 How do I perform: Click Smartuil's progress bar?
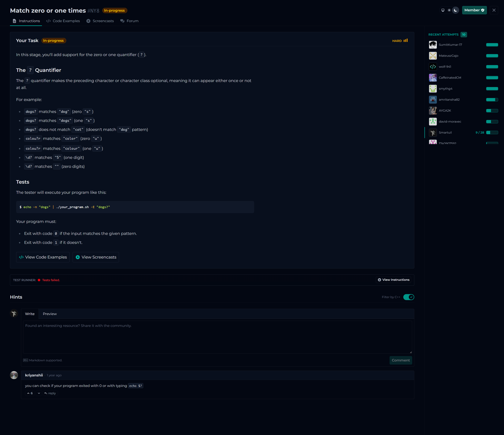tap(492, 133)
